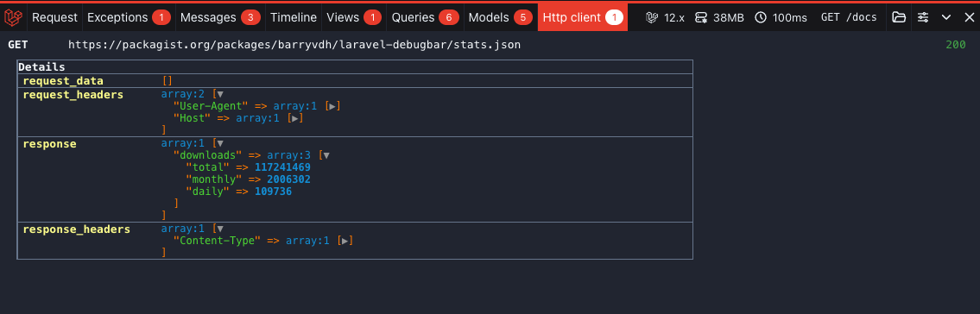Click the request_headers row label

73,94
